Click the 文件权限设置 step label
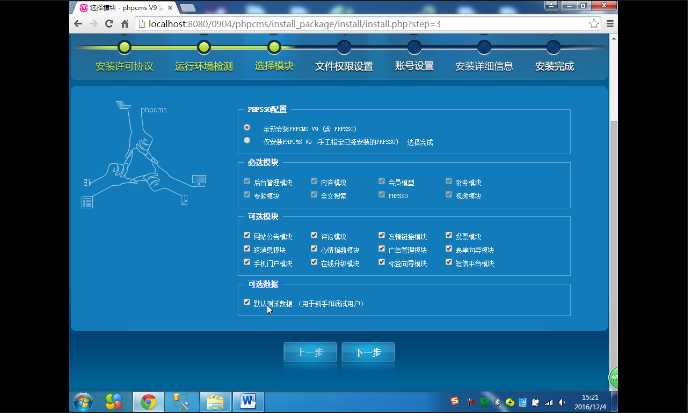Image resolution: width=688 pixels, height=413 pixels. [344, 66]
